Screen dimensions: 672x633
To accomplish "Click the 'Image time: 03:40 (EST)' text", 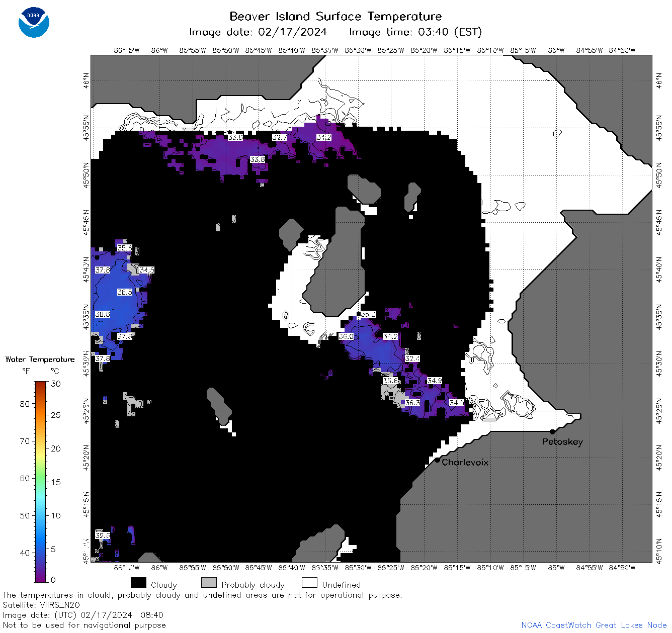I will (x=415, y=32).
